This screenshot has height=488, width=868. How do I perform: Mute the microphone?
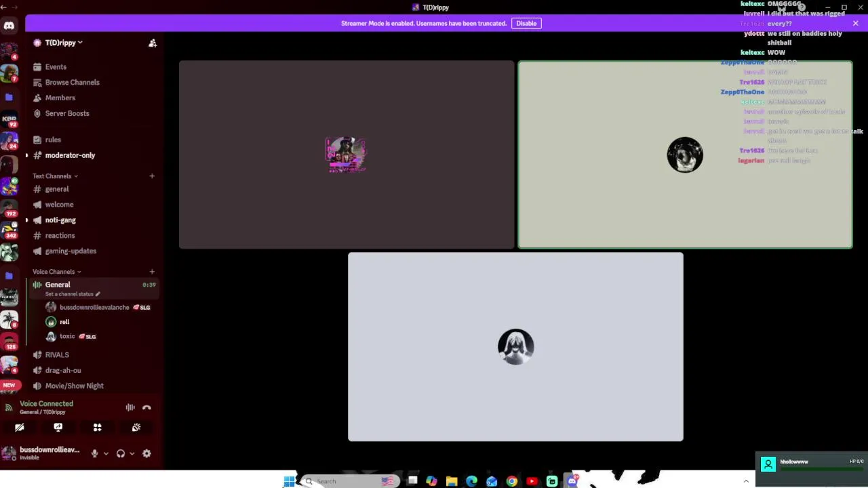click(94, 453)
